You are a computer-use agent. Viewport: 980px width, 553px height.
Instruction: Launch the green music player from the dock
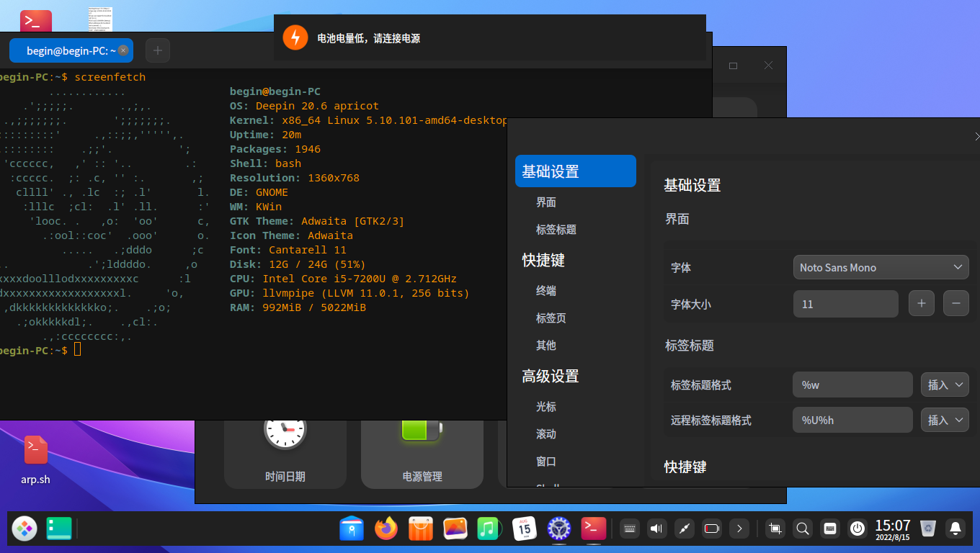point(490,529)
